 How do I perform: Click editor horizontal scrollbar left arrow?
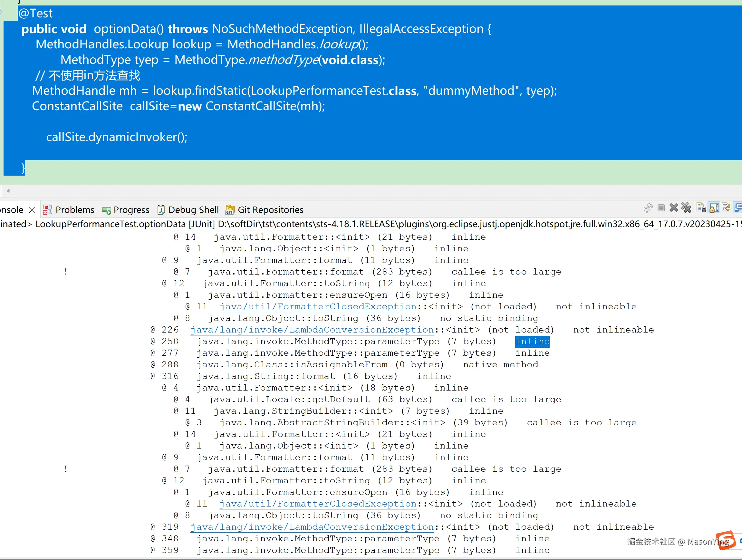(x=8, y=191)
